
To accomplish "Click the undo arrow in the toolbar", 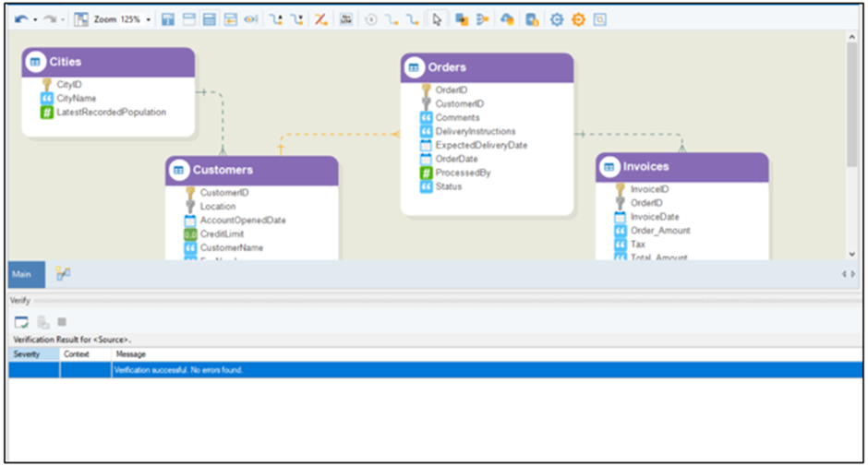I will point(20,19).
